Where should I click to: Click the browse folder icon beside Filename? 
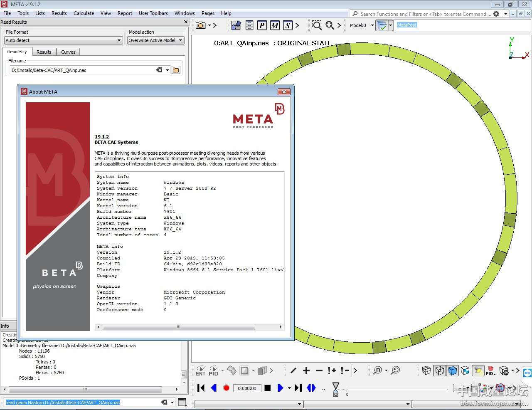tap(176, 70)
